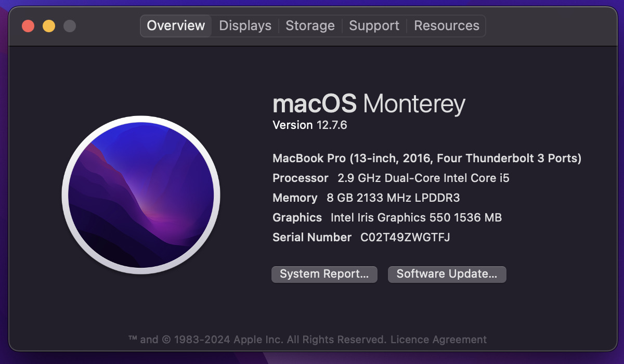Click the Intel Iris Graphics 550 info
The height and width of the screenshot is (364, 624).
coord(416,217)
